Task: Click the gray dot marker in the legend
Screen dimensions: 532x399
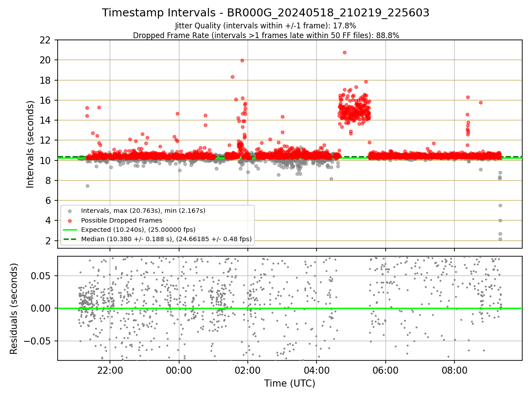Action: (x=70, y=211)
